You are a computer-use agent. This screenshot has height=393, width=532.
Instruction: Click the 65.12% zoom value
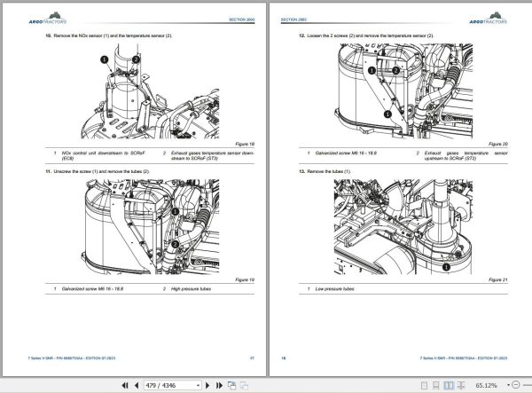tap(486, 385)
